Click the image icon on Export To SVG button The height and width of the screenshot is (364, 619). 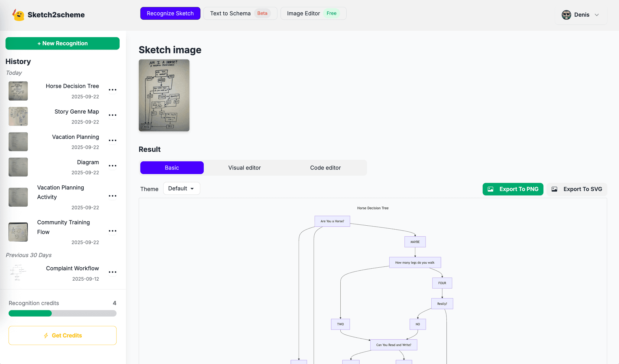click(554, 189)
